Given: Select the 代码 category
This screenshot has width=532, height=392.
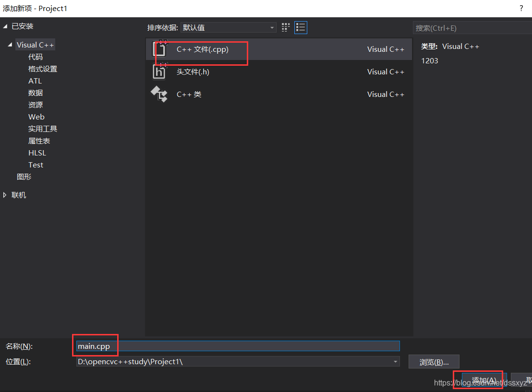Looking at the screenshot, I should pos(35,57).
